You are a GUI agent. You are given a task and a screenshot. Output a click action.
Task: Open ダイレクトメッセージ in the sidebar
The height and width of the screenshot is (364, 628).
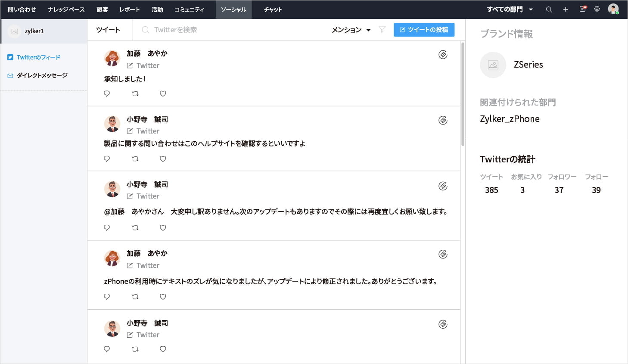[42, 75]
